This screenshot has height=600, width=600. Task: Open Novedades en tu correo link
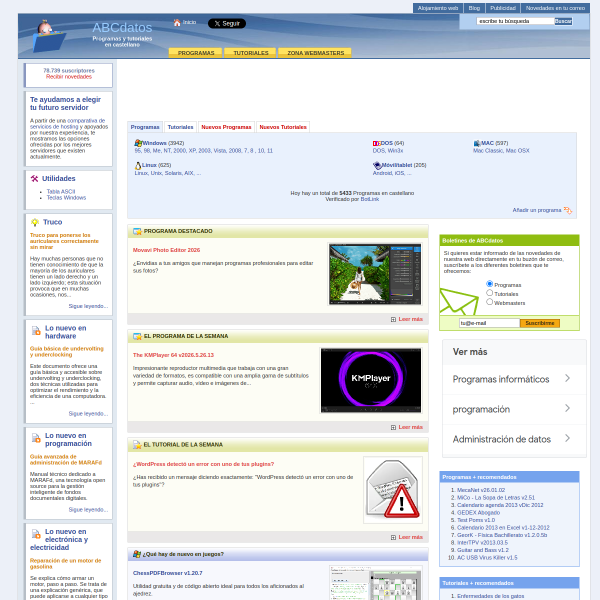(555, 8)
